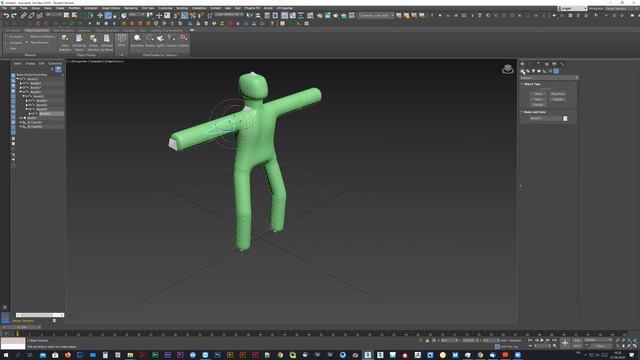640x360 pixels.
Task: Activate the Select and Rotate tool
Action: click(x=108, y=16)
